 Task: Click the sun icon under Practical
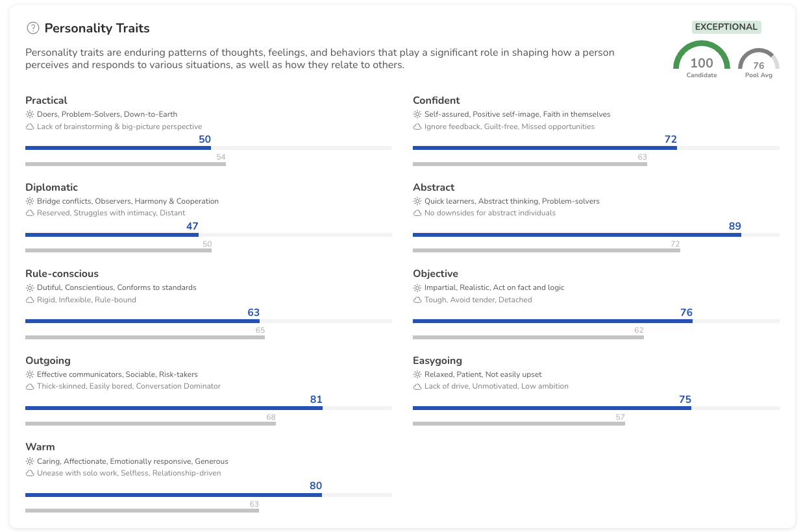[x=29, y=114]
